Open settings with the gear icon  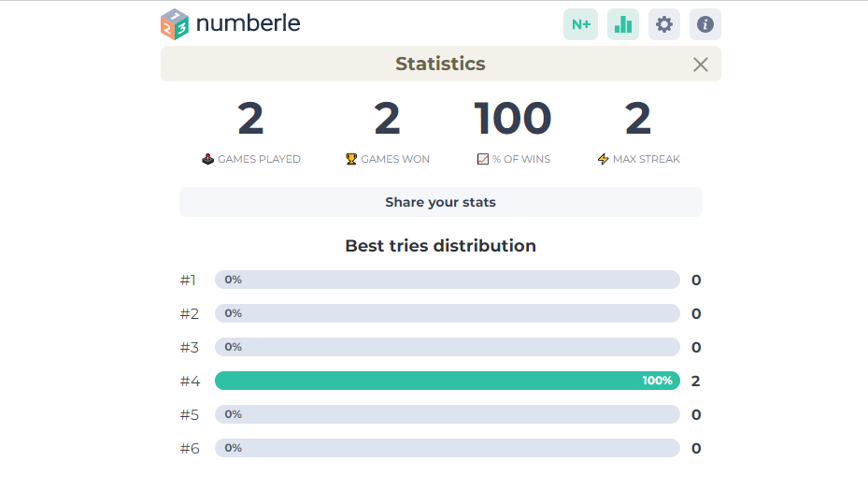click(x=664, y=24)
